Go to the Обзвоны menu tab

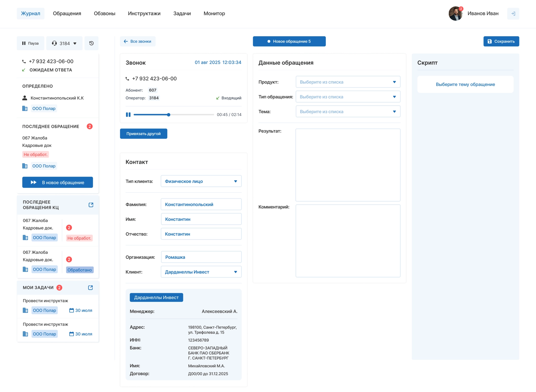coord(105,14)
